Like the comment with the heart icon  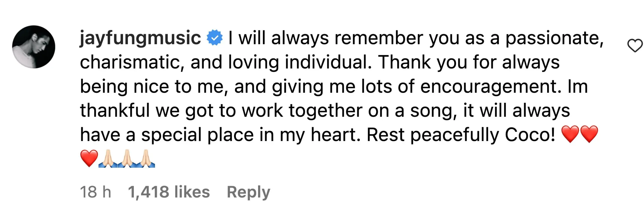[635, 46]
